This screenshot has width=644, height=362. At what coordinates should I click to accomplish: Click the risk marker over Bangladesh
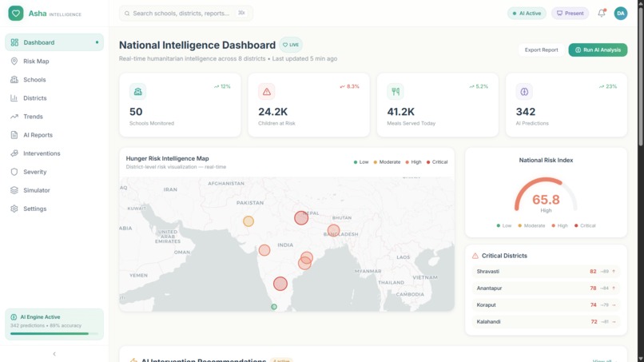[x=333, y=230]
